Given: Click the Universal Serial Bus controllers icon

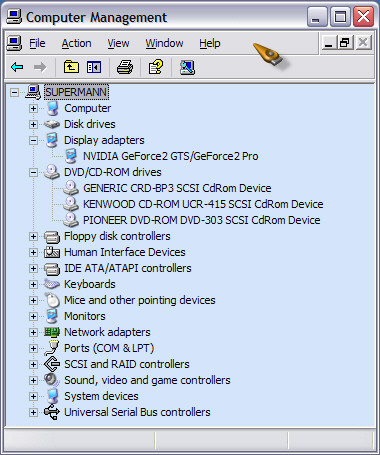Looking at the screenshot, I should [x=52, y=412].
